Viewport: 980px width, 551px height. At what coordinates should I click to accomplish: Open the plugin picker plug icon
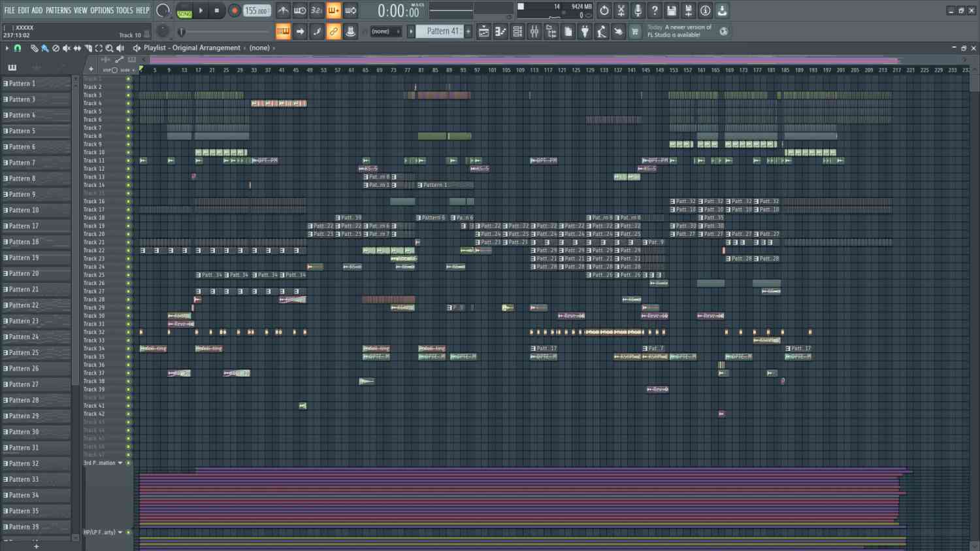click(x=585, y=31)
